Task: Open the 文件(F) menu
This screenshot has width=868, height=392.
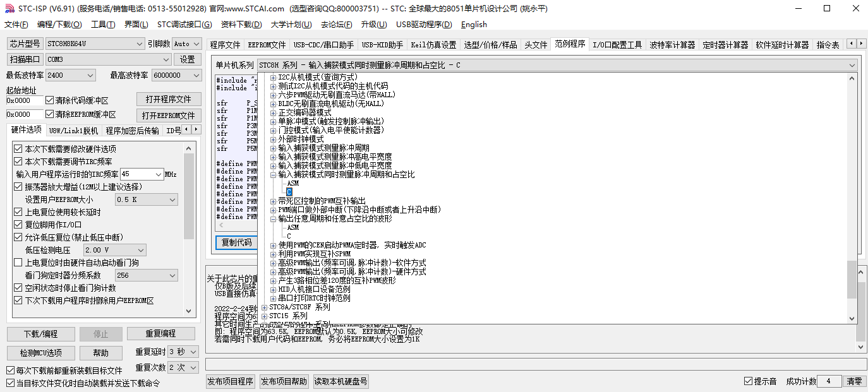Action: [16, 24]
